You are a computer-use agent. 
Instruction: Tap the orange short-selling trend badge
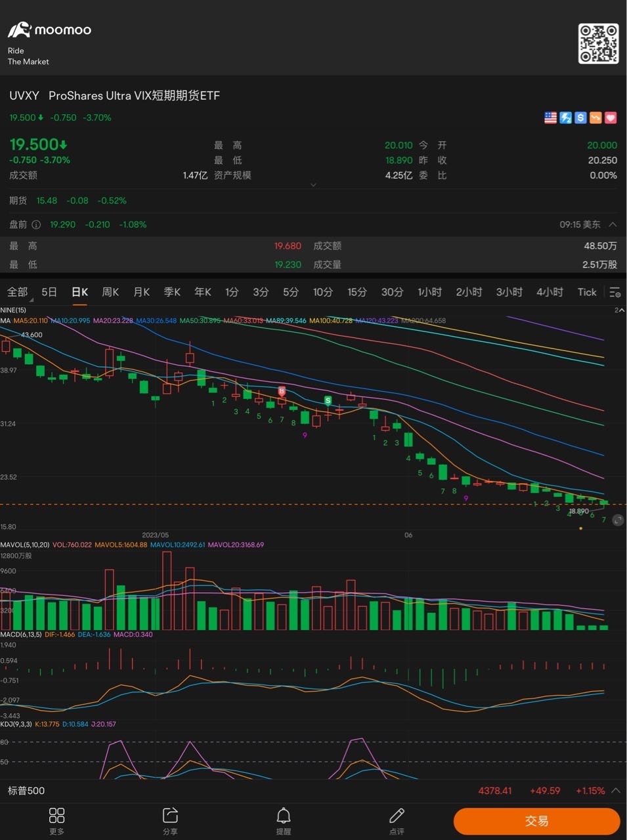pos(595,117)
